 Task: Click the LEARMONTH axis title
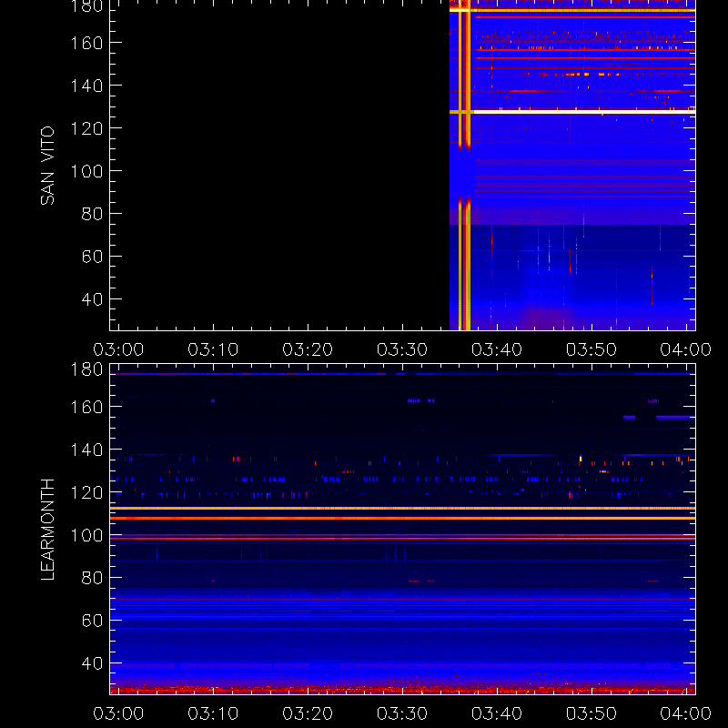pos(47,530)
